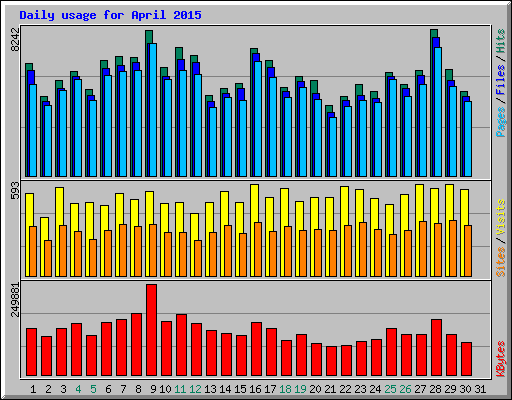Click day 20 on the x-axis
The width and height of the screenshot is (512, 400).
(x=315, y=389)
